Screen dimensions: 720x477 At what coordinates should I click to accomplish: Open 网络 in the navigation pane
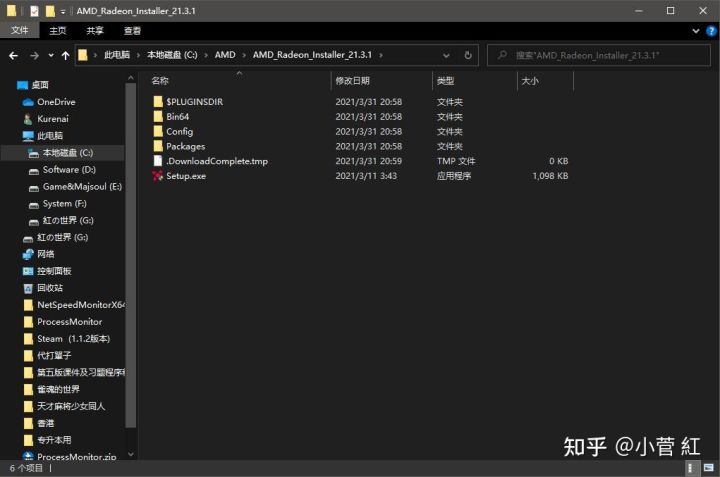point(45,254)
